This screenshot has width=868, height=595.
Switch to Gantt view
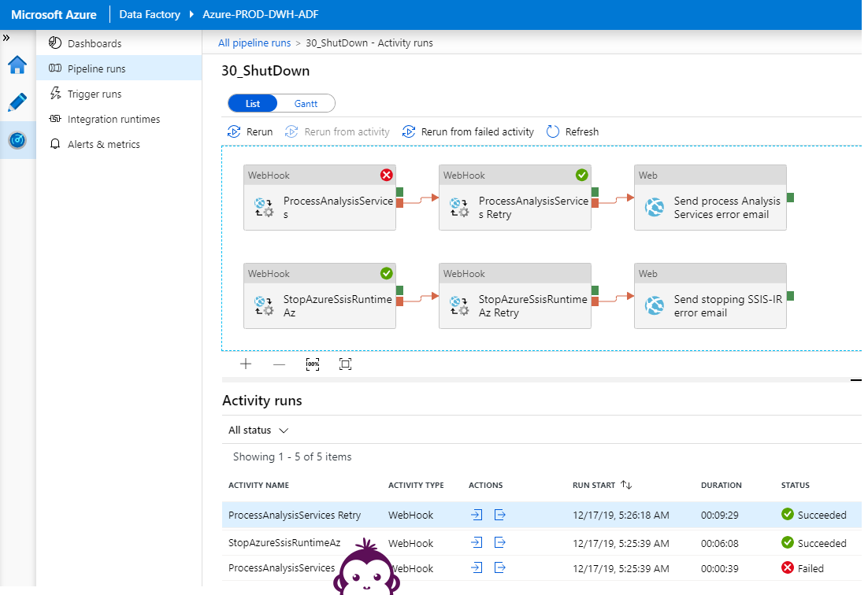point(306,103)
